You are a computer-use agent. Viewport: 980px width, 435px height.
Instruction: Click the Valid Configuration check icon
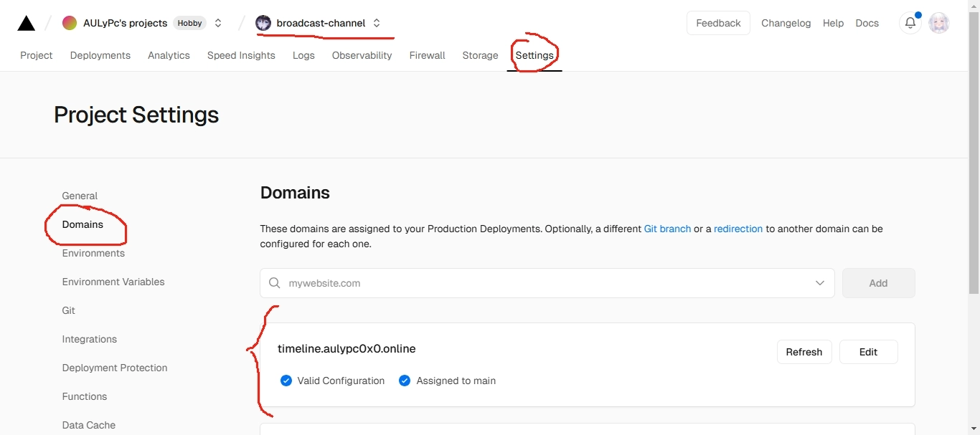286,381
